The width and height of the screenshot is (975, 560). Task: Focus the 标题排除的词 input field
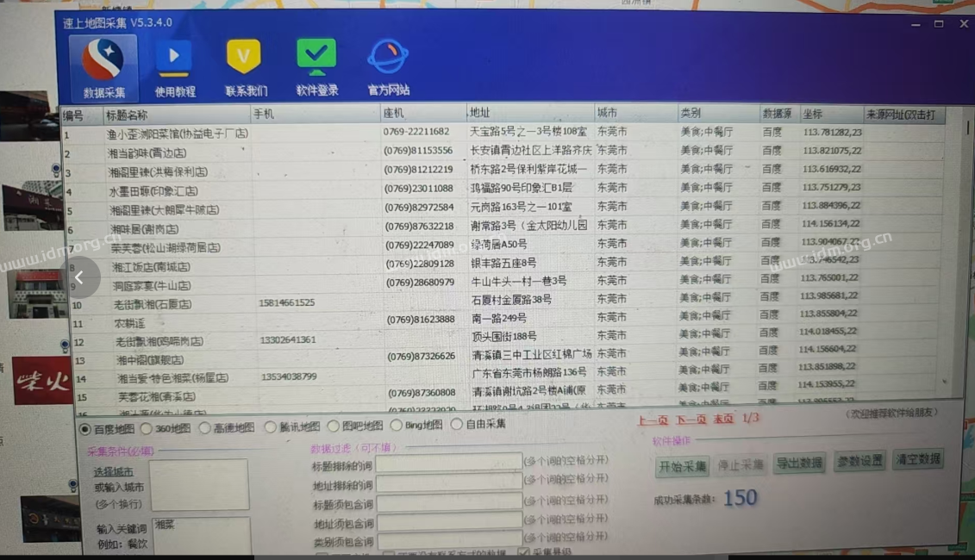click(448, 463)
